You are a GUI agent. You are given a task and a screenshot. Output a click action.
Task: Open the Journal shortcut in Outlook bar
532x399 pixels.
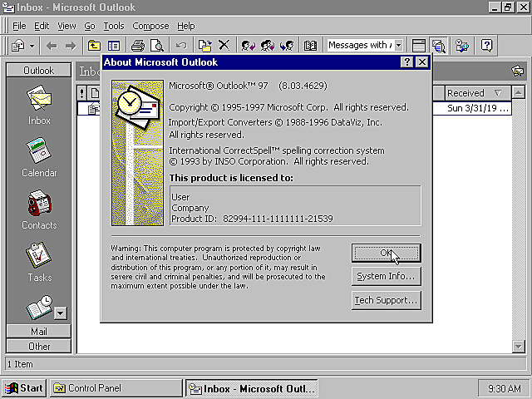click(x=39, y=307)
